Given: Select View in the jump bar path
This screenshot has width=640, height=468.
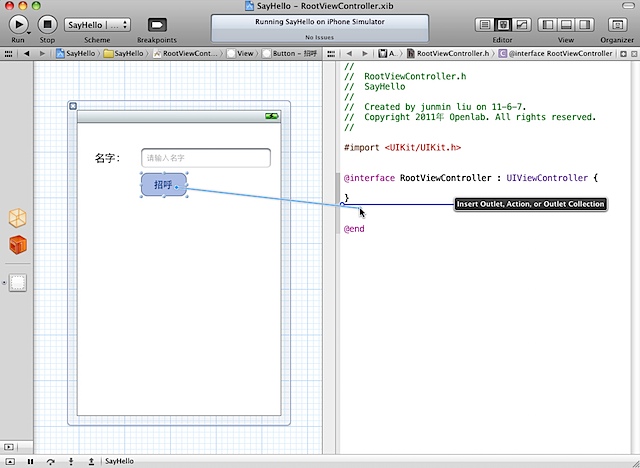Looking at the screenshot, I should (243, 52).
